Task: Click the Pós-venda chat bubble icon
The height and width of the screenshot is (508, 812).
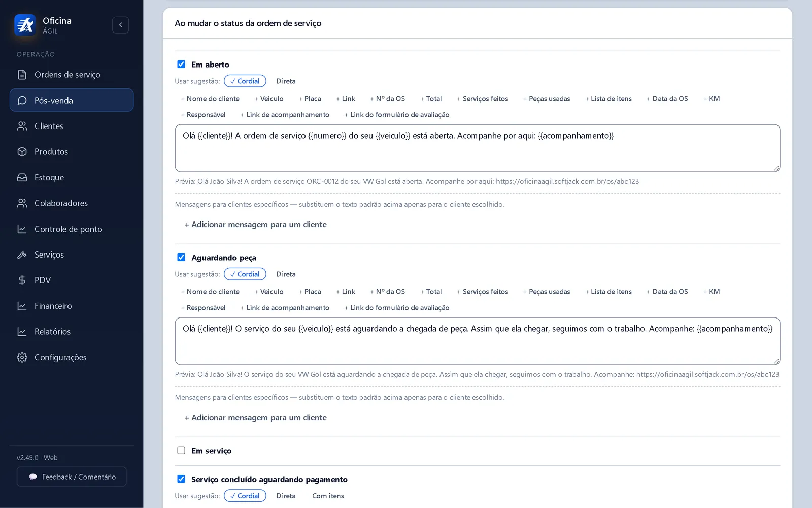Action: coord(22,100)
